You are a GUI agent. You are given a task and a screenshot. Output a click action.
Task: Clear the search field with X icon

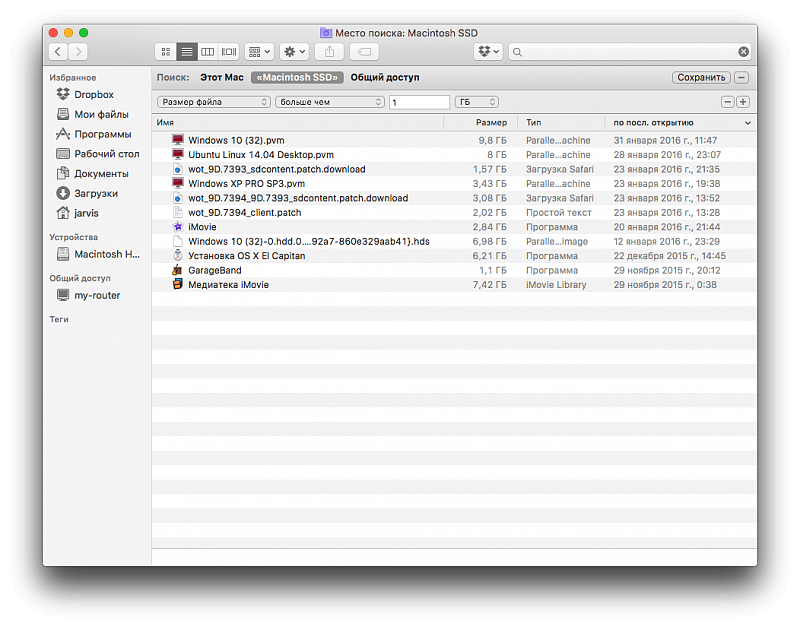pyautogui.click(x=743, y=51)
